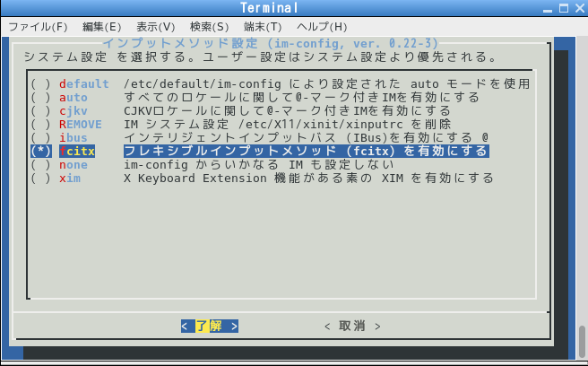This screenshot has width=588, height=366.
Task: Open the 表示(V) menu
Action: (x=155, y=27)
